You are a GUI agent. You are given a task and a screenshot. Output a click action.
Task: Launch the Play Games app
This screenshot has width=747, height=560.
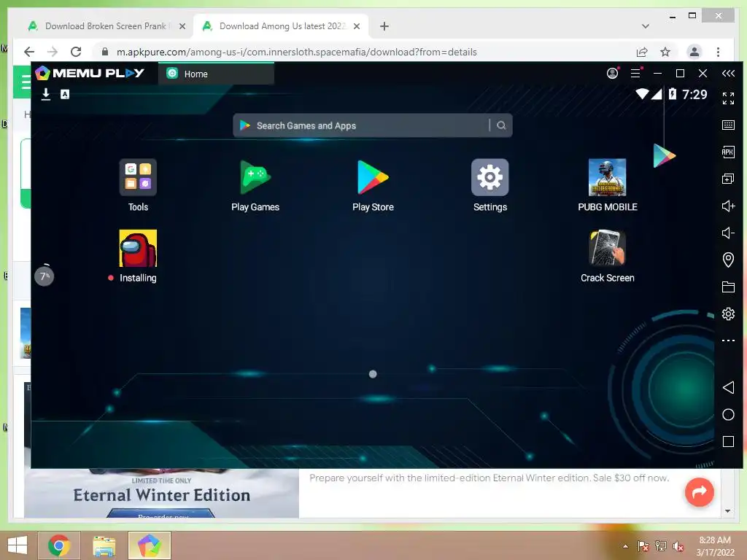point(255,177)
